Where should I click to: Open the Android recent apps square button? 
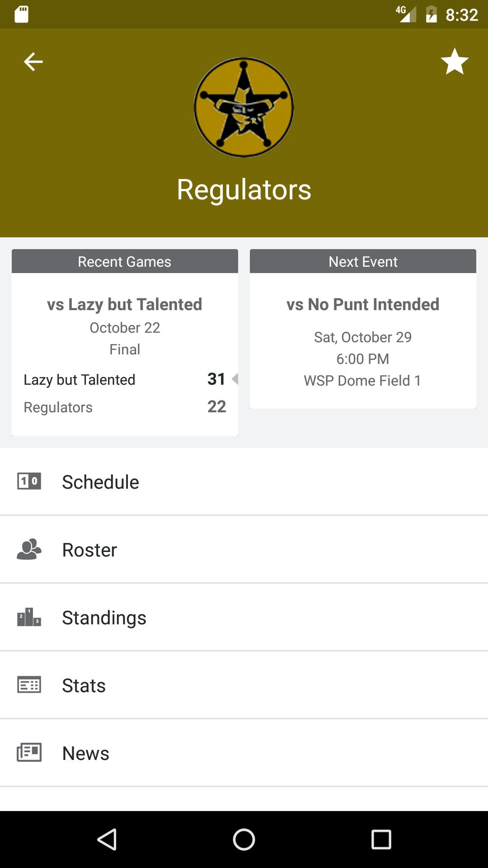point(381,840)
